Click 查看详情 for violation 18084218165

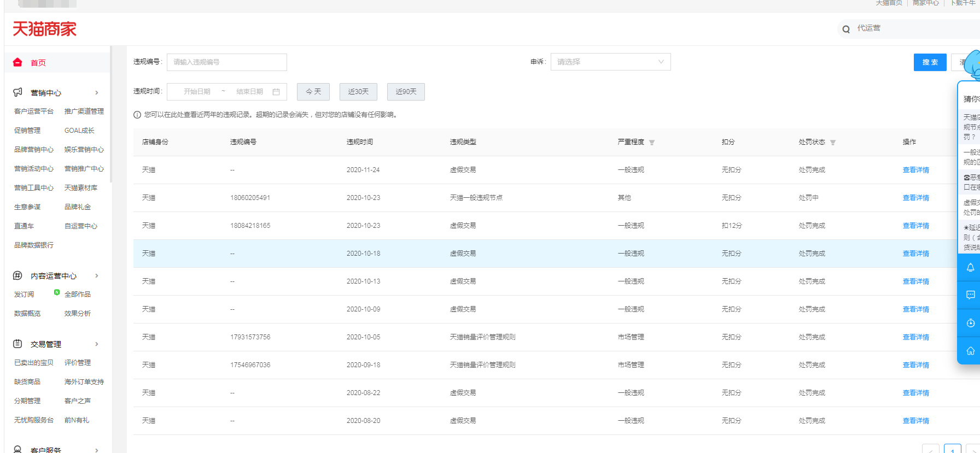point(916,226)
